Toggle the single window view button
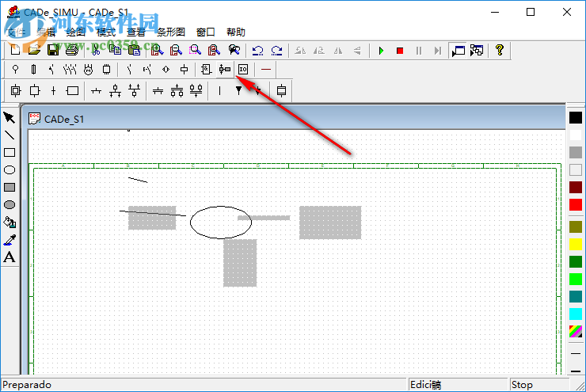The image size is (586, 392). (459, 51)
